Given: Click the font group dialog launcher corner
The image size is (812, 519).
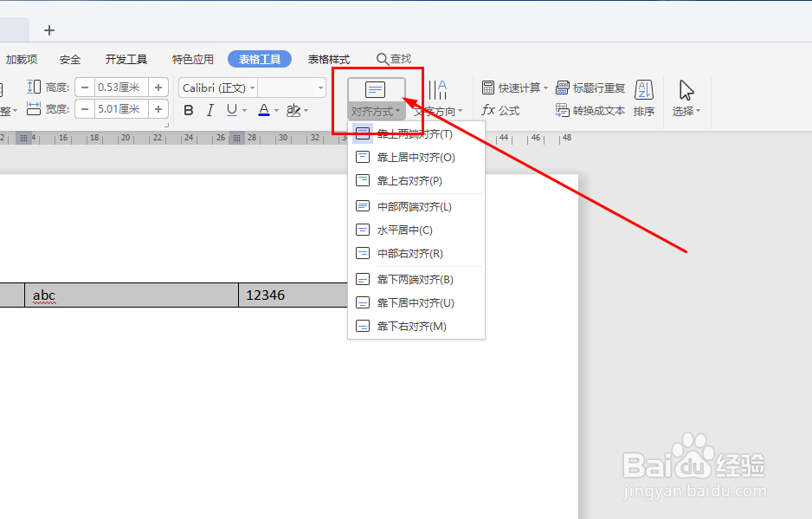Looking at the screenshot, I should [x=167, y=125].
